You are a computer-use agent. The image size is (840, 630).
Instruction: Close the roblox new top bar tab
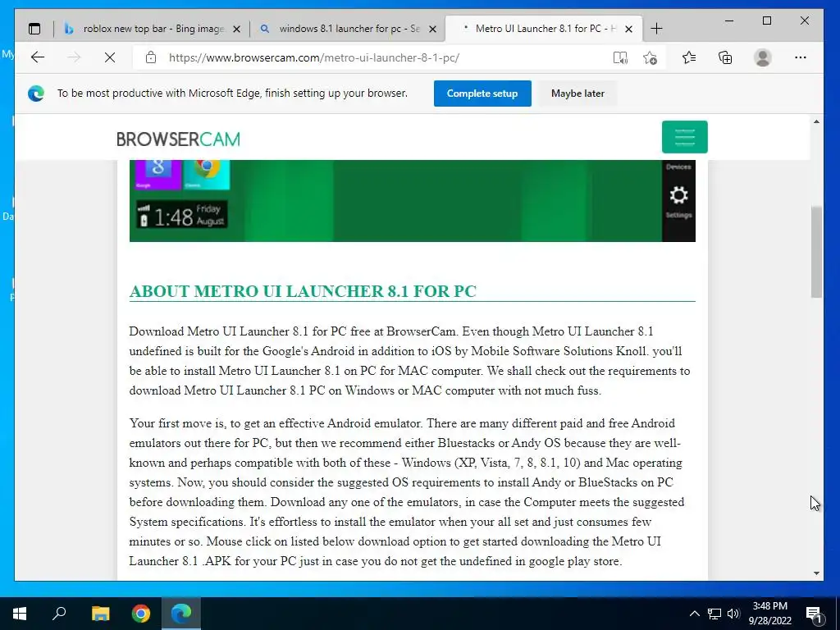(x=236, y=29)
